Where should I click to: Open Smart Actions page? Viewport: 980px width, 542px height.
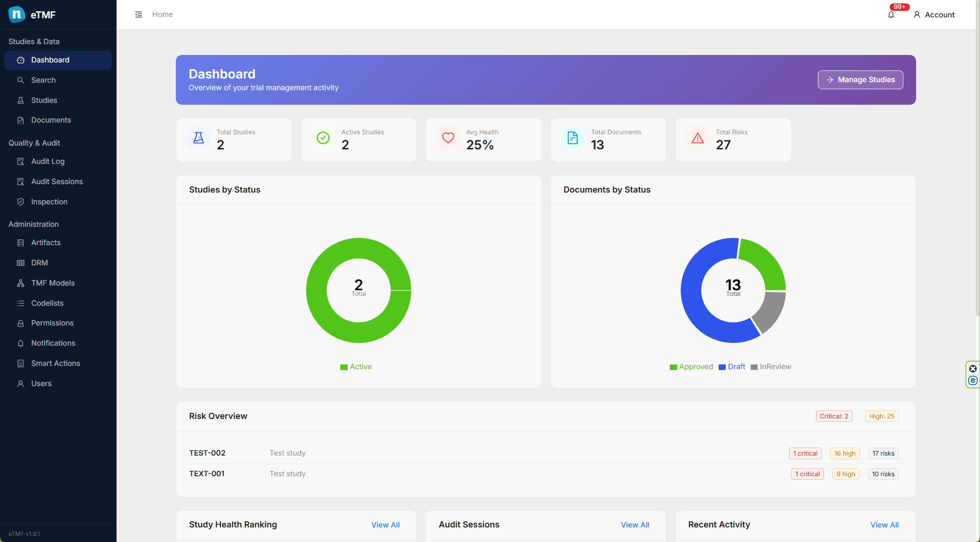[58, 364]
